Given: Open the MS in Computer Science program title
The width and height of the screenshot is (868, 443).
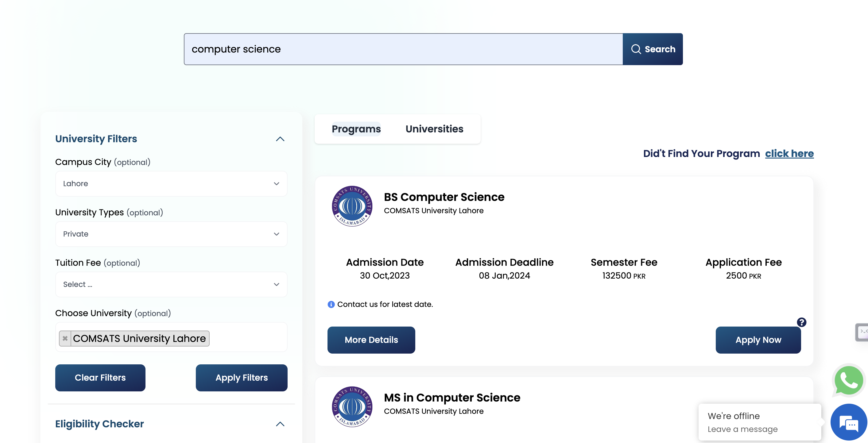Looking at the screenshot, I should 452,398.
